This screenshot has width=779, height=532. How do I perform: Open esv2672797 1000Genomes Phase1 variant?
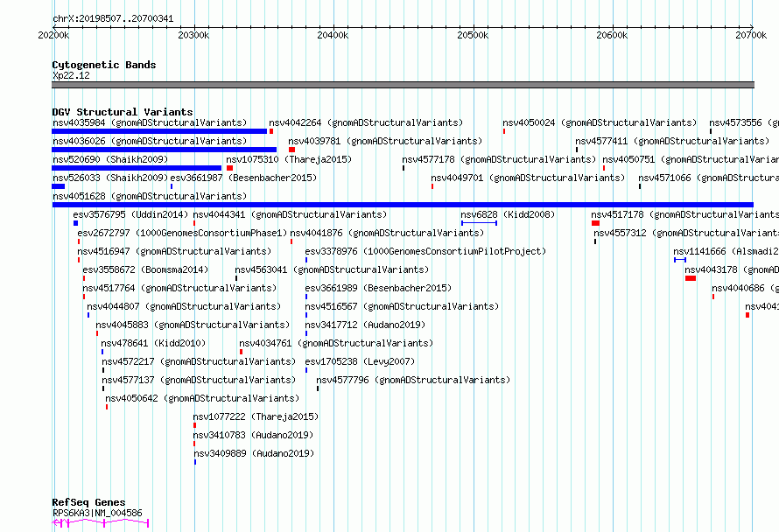tap(182, 233)
